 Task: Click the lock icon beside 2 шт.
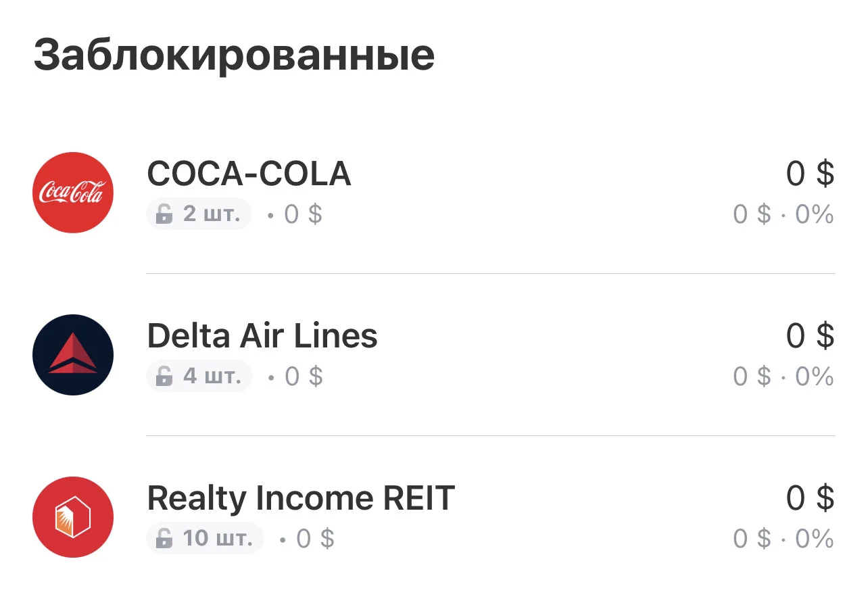click(164, 214)
